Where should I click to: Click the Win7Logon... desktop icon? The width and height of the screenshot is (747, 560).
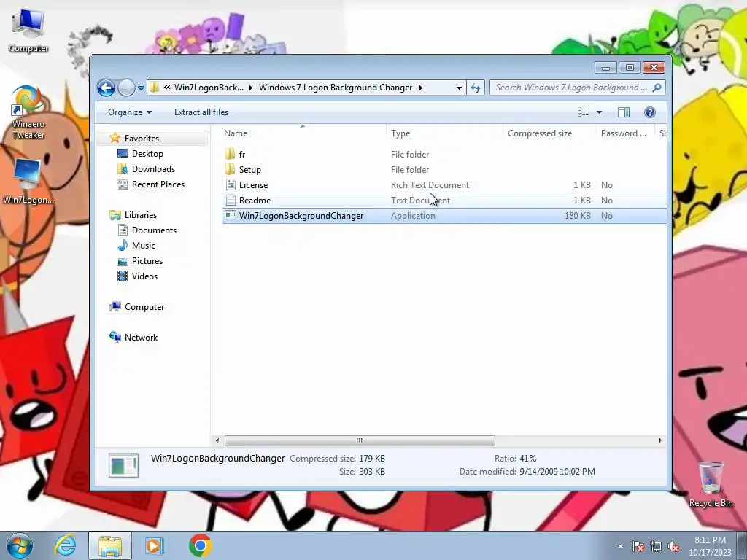(x=28, y=182)
